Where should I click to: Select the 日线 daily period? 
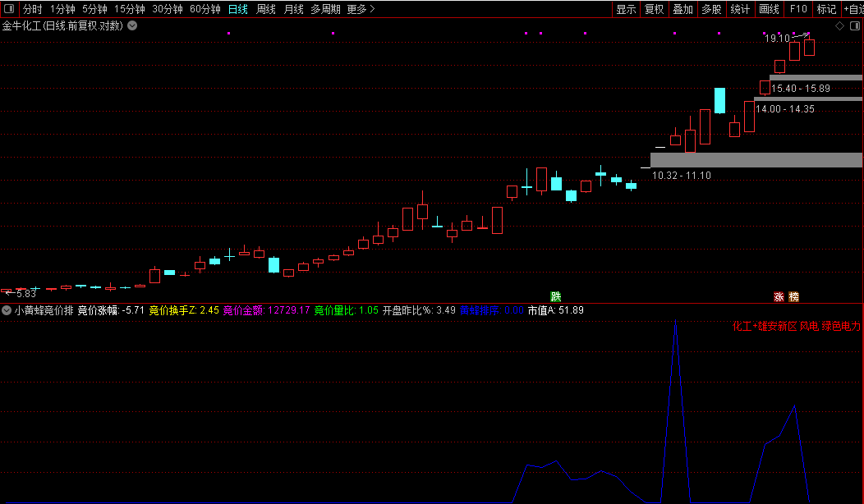(238, 9)
